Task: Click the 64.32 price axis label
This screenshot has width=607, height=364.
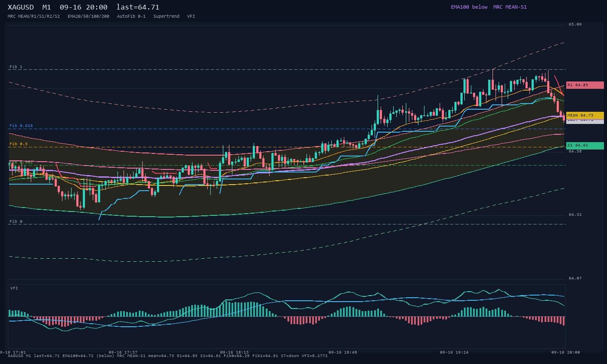Action: point(575,214)
